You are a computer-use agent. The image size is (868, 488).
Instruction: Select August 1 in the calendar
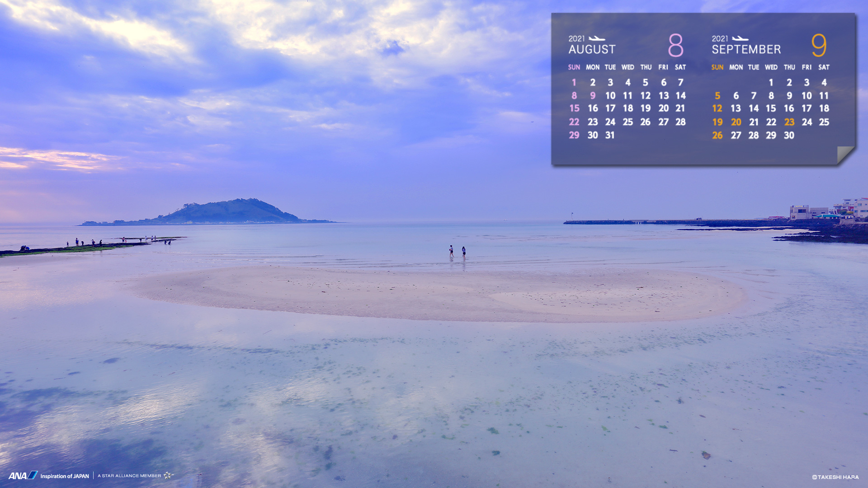pyautogui.click(x=574, y=82)
